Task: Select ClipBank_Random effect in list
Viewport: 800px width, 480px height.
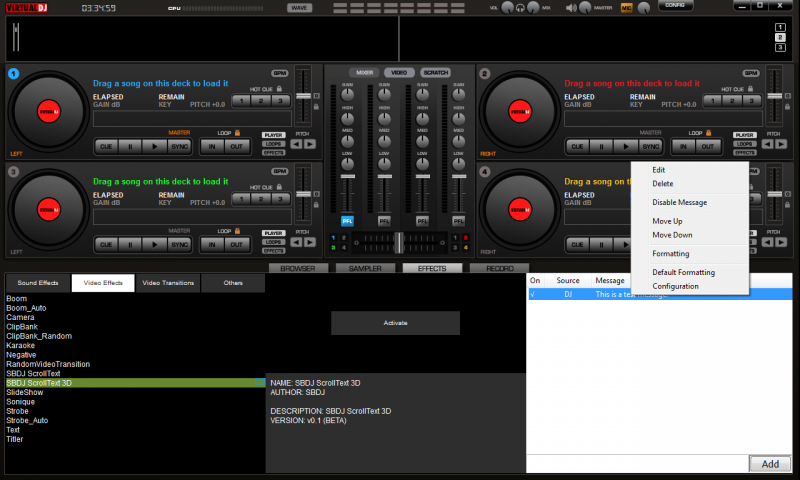Action: [39, 336]
